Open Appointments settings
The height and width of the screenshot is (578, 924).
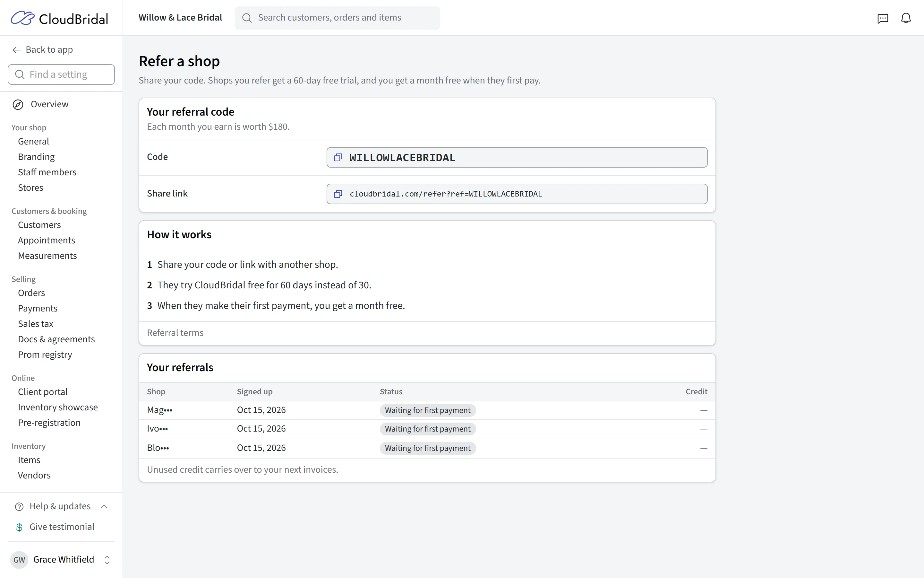(46, 241)
